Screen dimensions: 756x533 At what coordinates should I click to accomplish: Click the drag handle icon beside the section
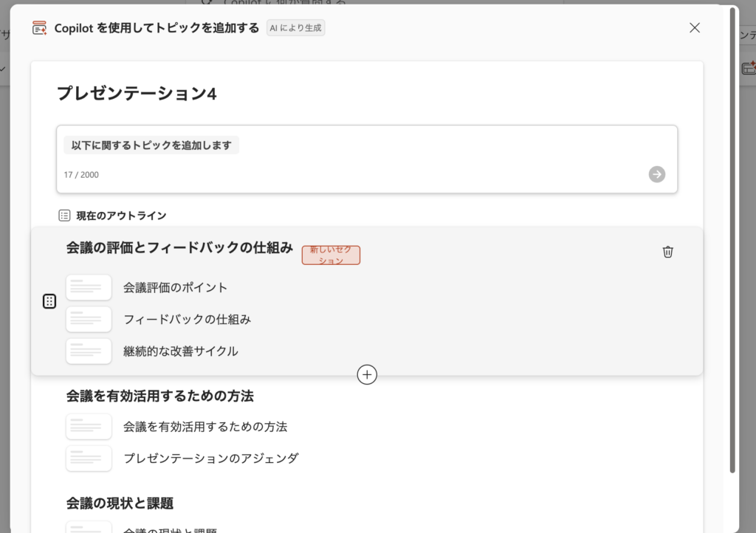click(49, 301)
